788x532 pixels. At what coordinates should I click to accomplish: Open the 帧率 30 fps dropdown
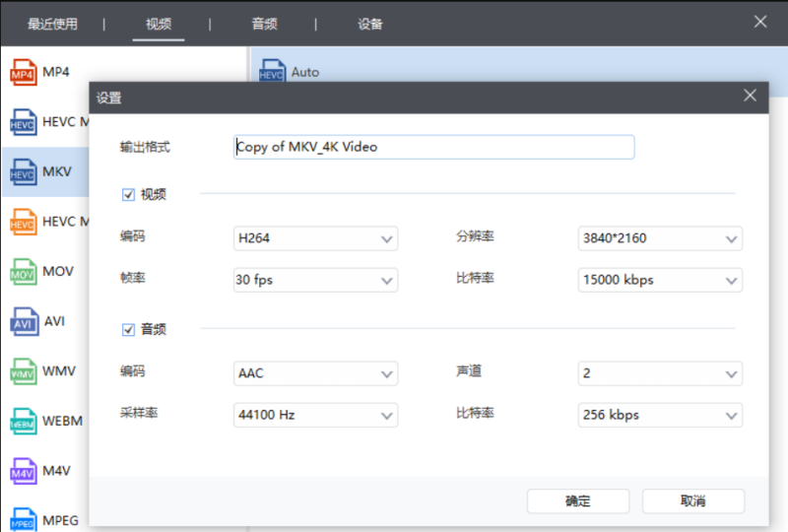pos(315,280)
